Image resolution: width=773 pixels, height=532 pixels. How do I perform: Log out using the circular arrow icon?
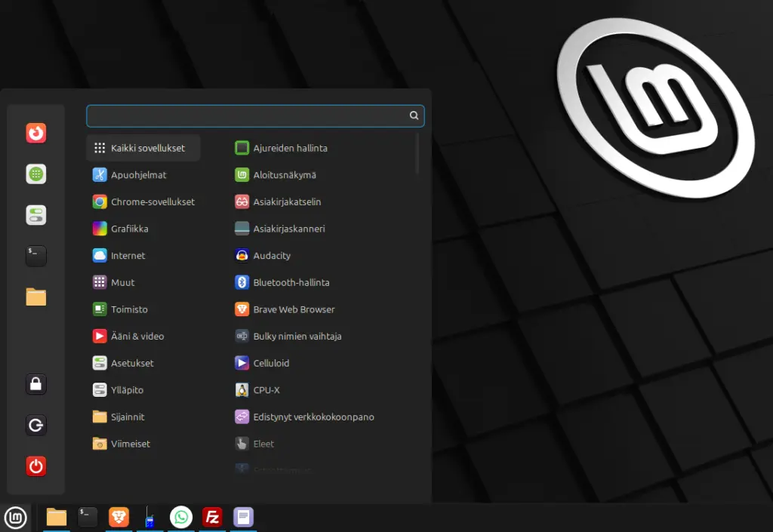[x=36, y=425]
